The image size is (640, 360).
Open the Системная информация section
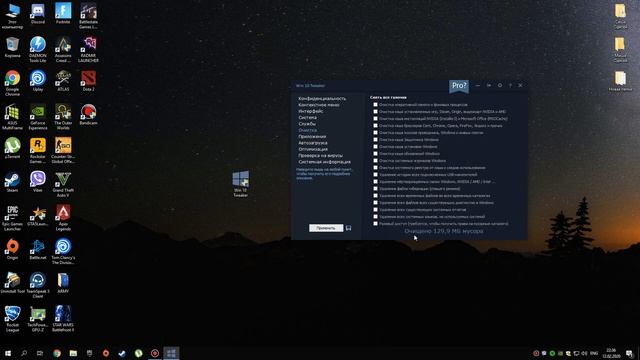pos(324,162)
